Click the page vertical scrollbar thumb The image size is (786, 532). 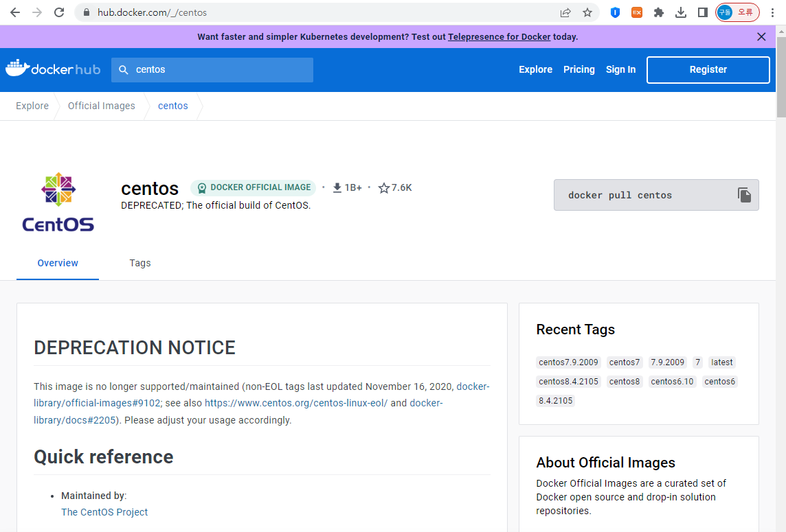coord(781,77)
